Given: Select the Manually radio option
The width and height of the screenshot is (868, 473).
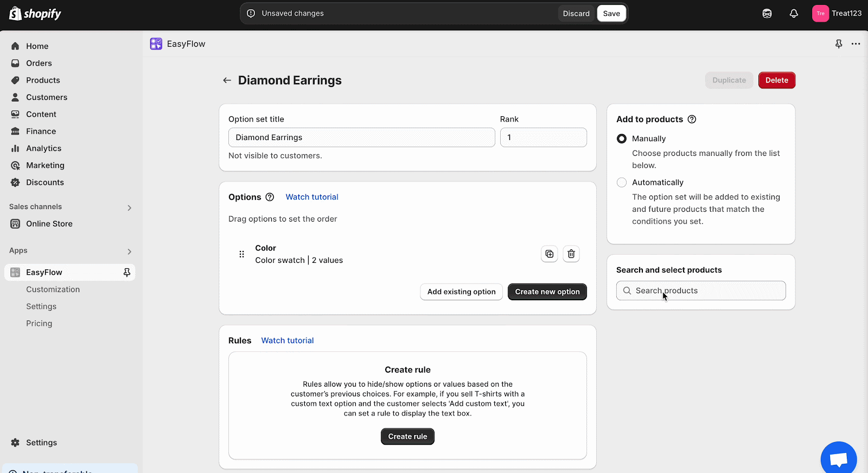Looking at the screenshot, I should [622, 138].
